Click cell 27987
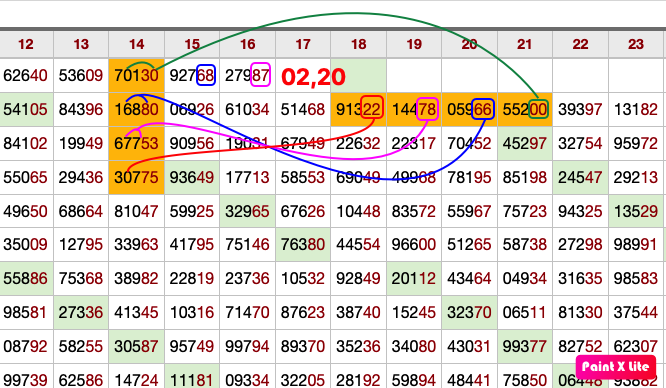Viewport: 666px width, 388px height. [248, 76]
